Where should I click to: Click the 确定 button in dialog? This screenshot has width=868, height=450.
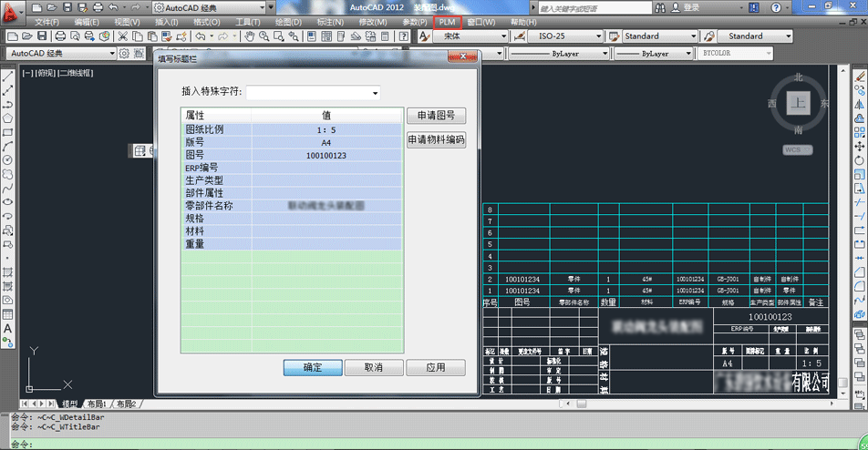312,367
